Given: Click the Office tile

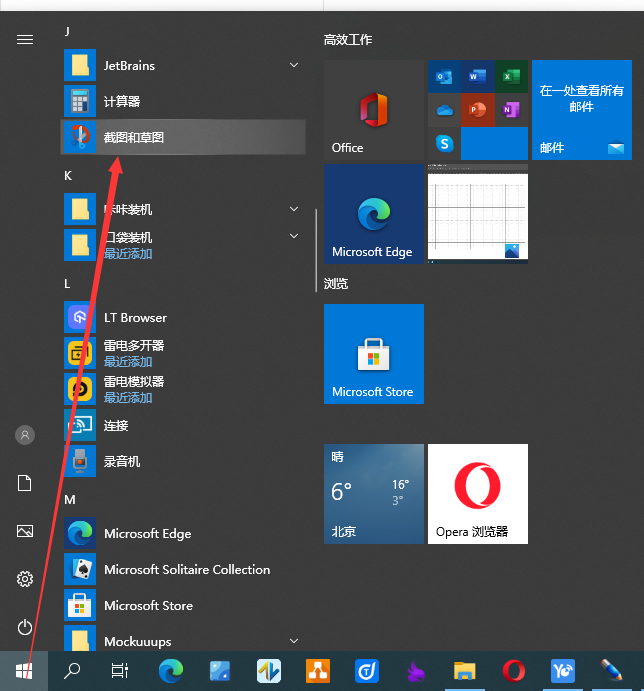Looking at the screenshot, I should (373, 109).
